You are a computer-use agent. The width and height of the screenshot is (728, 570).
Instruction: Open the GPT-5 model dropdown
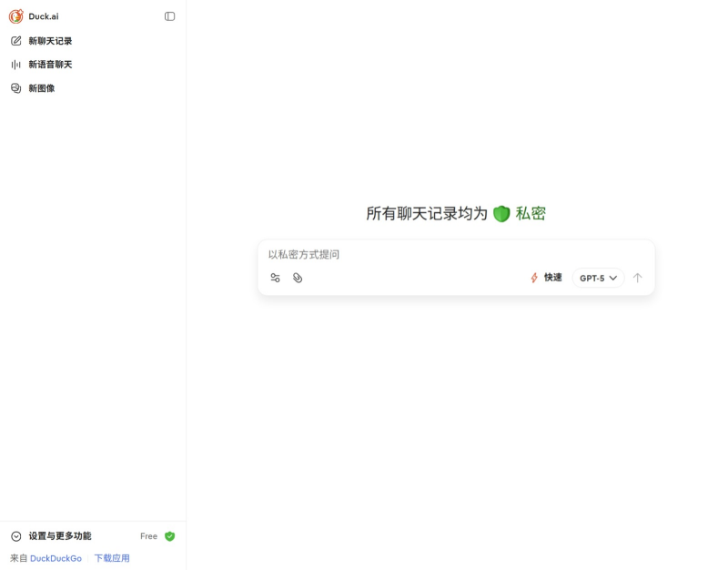coord(598,278)
